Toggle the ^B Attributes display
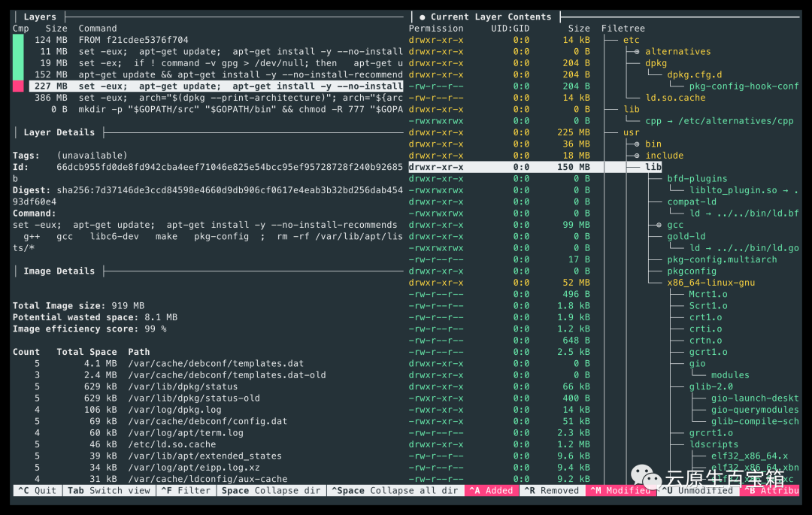The height and width of the screenshot is (515, 812). click(771, 491)
